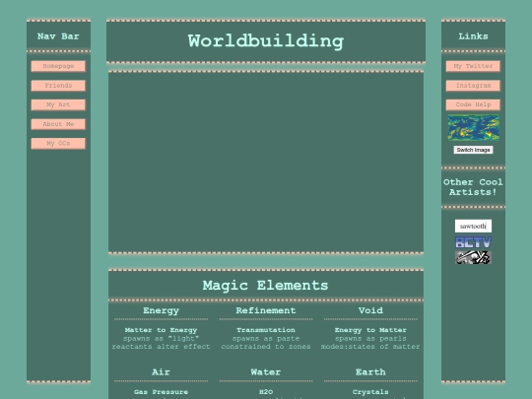Screen dimensions: 532x399
Task: Click the colorful map thumbnail image
Action: pyautogui.click(x=473, y=128)
